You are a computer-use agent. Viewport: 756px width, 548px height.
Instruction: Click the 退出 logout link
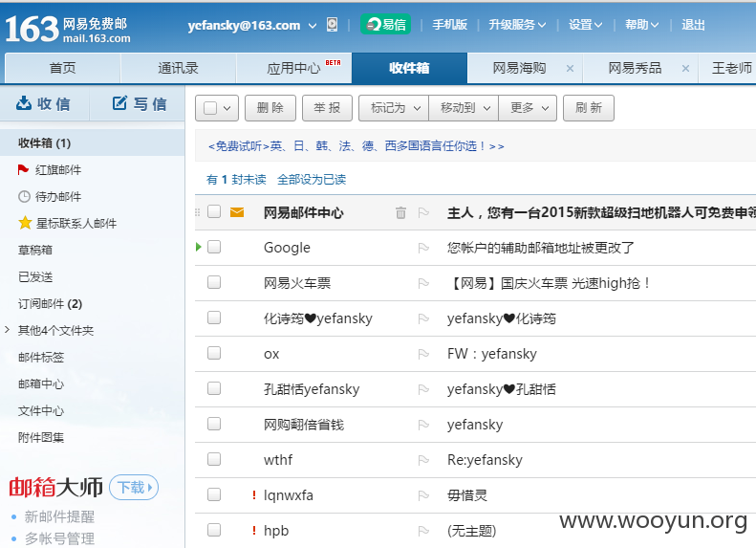(693, 25)
